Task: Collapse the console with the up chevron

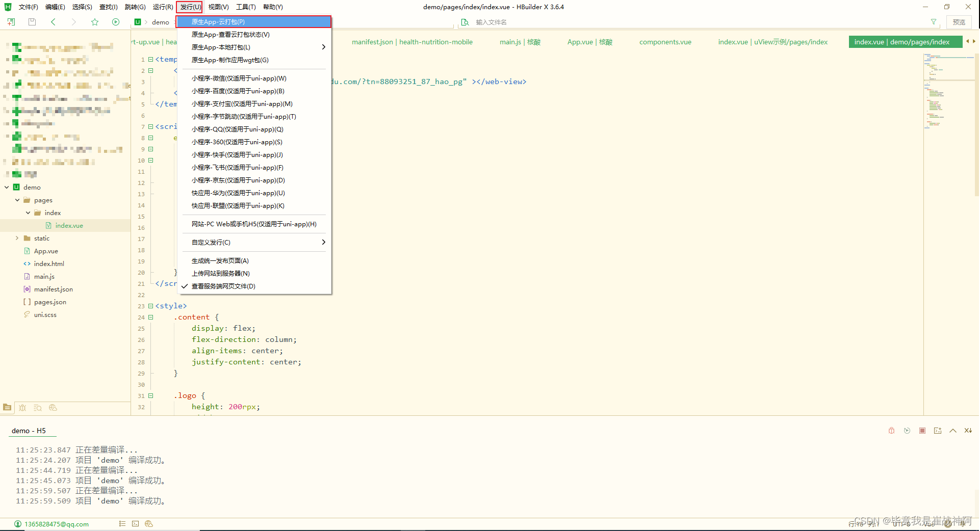Action: point(952,431)
